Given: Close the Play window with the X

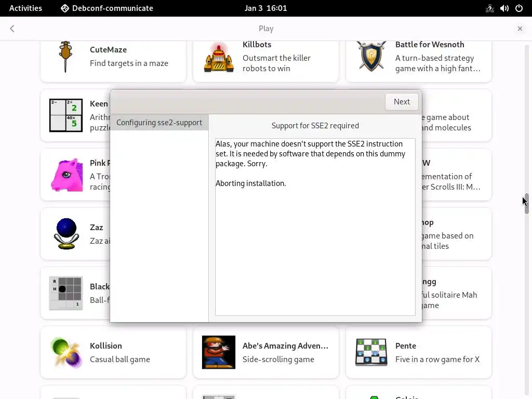Looking at the screenshot, I should 520,29.
